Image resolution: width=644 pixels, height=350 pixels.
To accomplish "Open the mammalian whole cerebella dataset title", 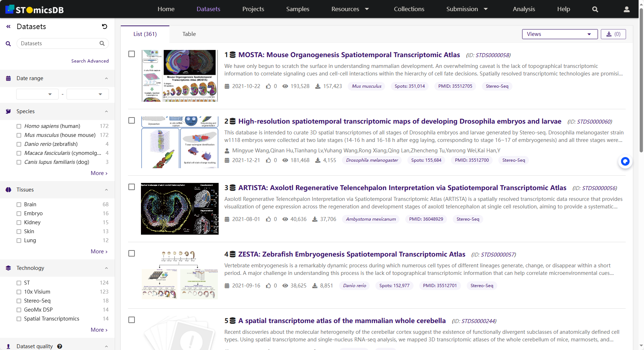I will tap(342, 321).
